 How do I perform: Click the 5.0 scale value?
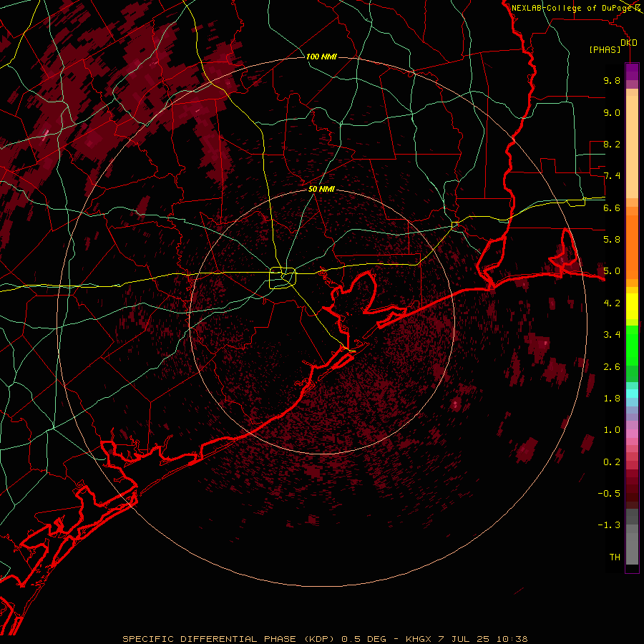[x=612, y=271]
